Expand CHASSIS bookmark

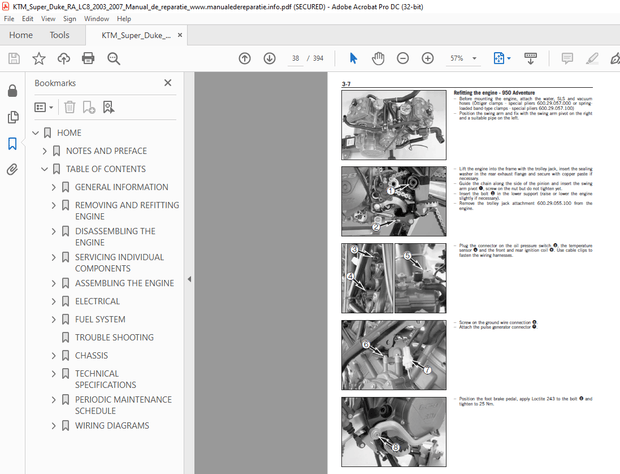point(54,356)
